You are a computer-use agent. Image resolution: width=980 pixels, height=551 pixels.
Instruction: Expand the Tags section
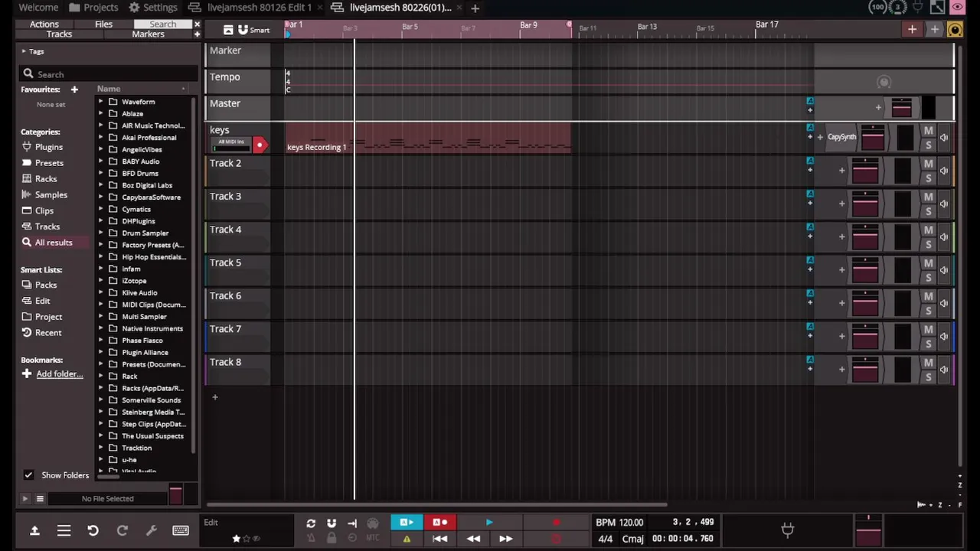tap(24, 51)
